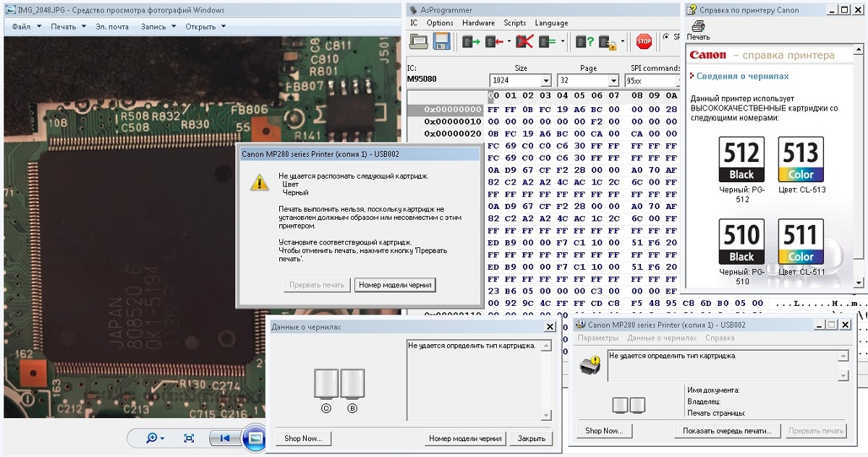Click the Erase IC red-cross icon

tap(524, 42)
